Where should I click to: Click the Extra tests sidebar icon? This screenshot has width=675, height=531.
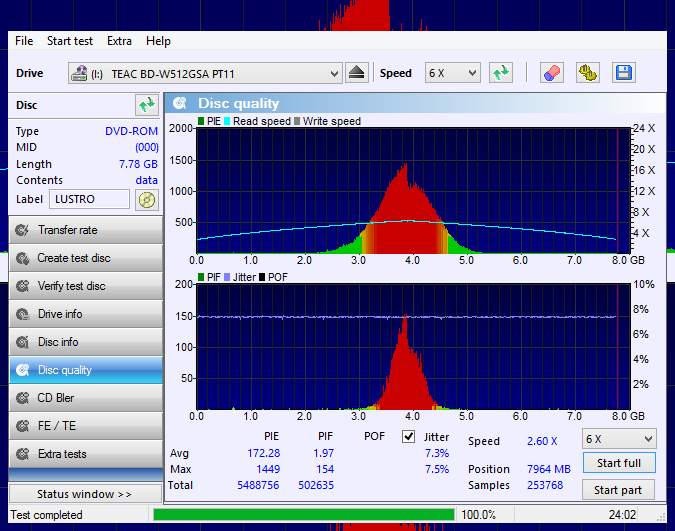click(22, 454)
